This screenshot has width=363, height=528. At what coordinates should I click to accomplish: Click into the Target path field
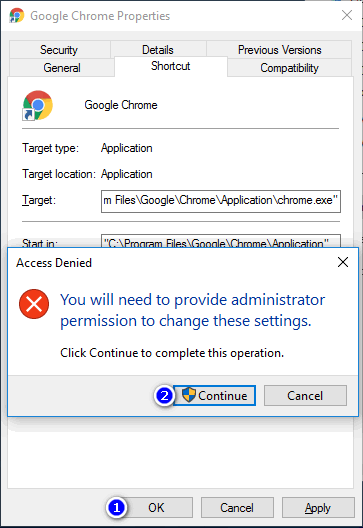(221, 201)
